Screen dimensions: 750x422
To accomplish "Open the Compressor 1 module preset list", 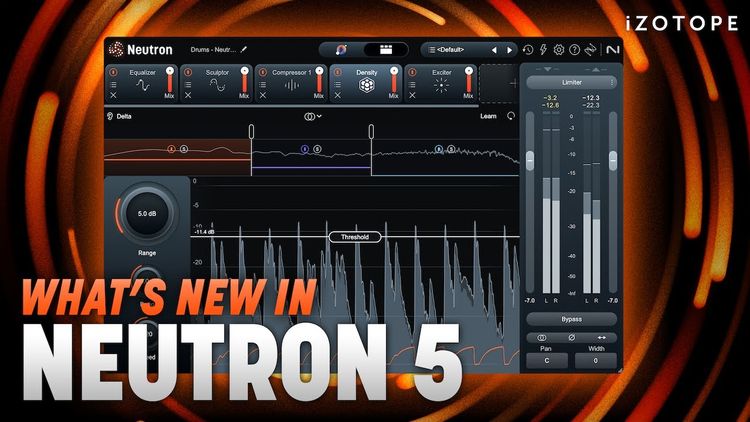I will (263, 85).
